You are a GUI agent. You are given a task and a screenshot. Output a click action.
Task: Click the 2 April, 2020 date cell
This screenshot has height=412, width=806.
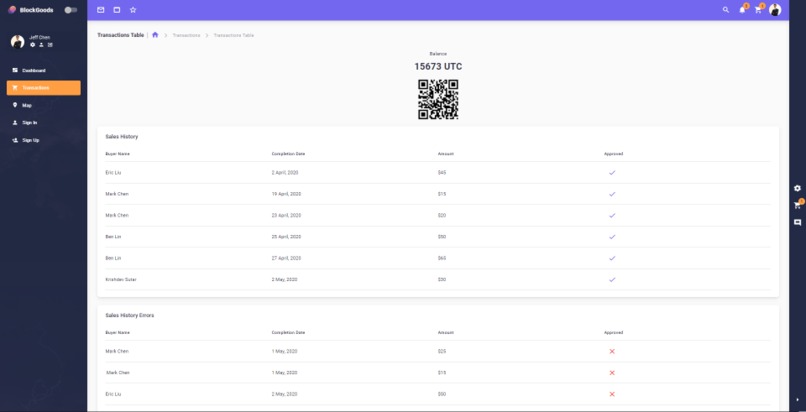click(x=285, y=173)
